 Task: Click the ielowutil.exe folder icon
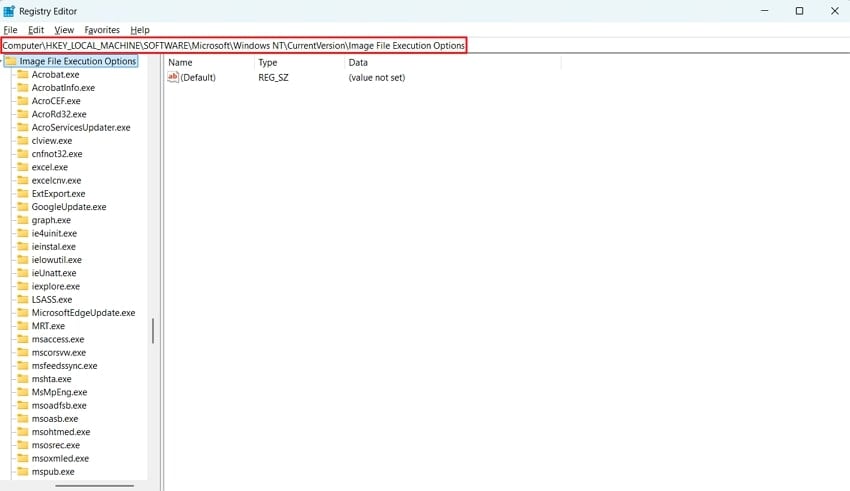(x=23, y=260)
